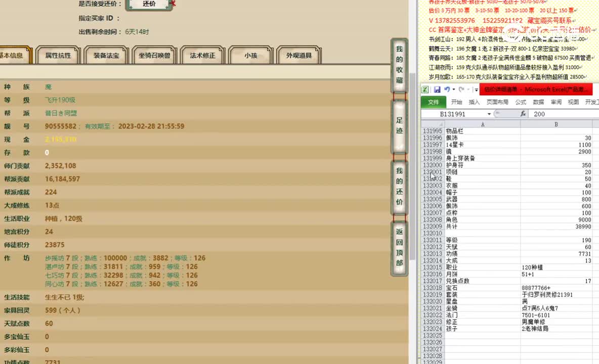Click the 师徒积分 value 23875
599x364 pixels.
pyautogui.click(x=55, y=245)
